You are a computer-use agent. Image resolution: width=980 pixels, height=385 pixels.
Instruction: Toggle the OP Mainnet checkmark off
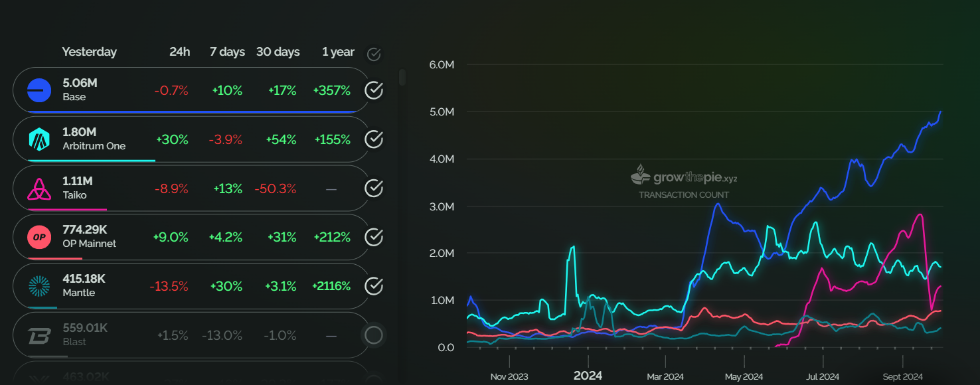point(374,237)
